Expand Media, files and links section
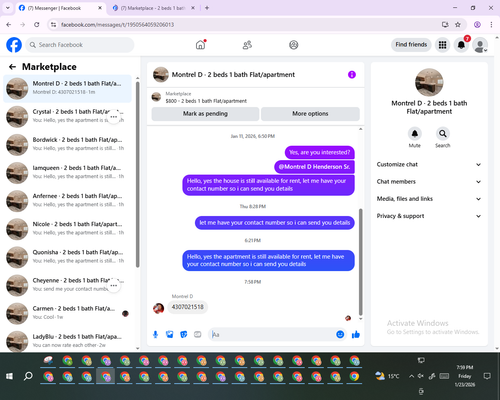Viewport: 500px width, 400px height. pos(429,199)
